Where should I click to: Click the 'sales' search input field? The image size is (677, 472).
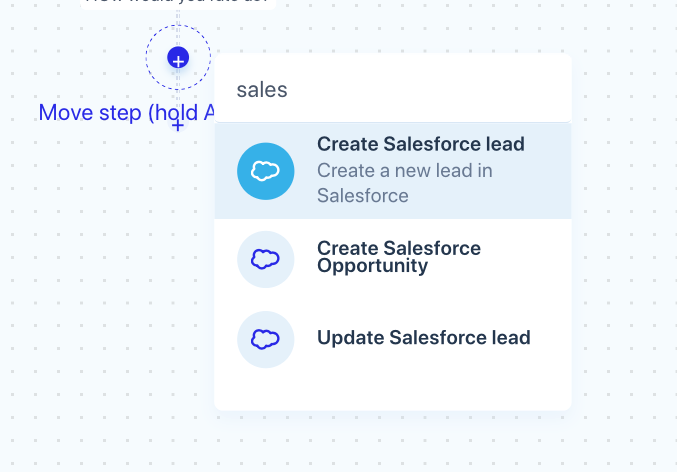click(393, 89)
